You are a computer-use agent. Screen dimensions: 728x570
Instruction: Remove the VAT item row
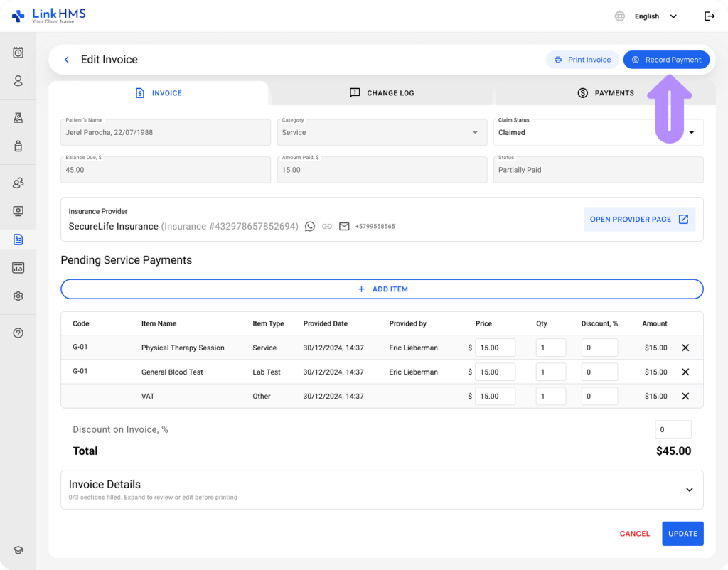point(685,396)
